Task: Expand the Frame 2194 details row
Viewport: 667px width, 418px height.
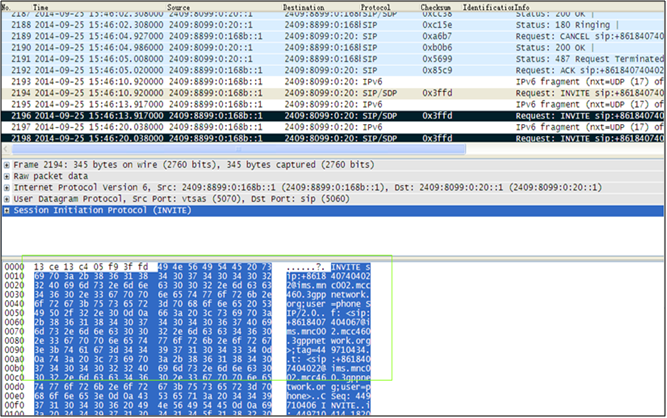Action: pos(7,165)
